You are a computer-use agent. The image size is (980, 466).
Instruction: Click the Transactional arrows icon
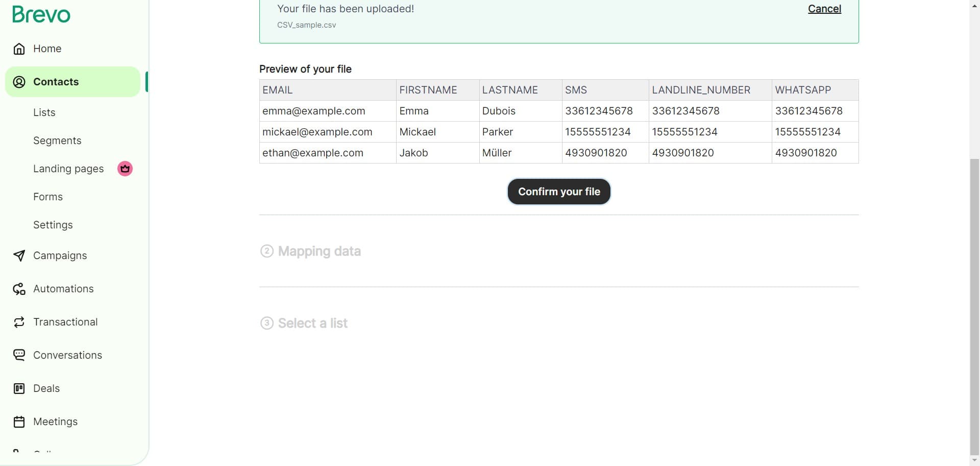(x=19, y=322)
